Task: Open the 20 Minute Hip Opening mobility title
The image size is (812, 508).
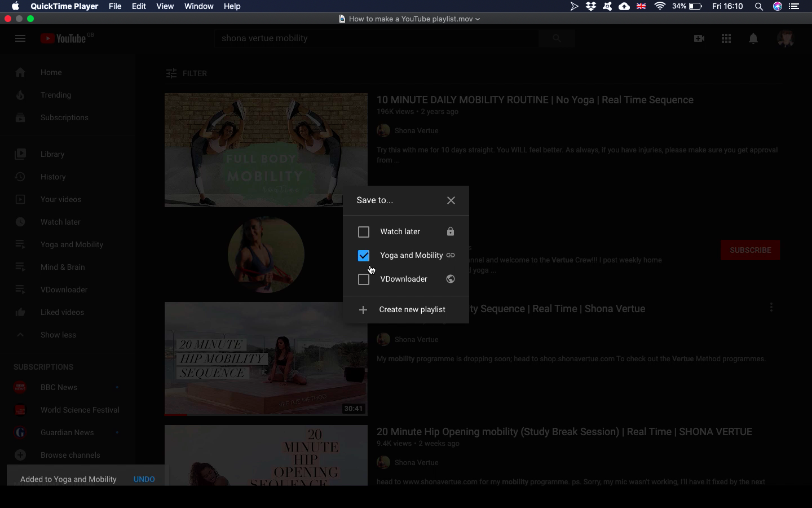Action: [x=564, y=432]
